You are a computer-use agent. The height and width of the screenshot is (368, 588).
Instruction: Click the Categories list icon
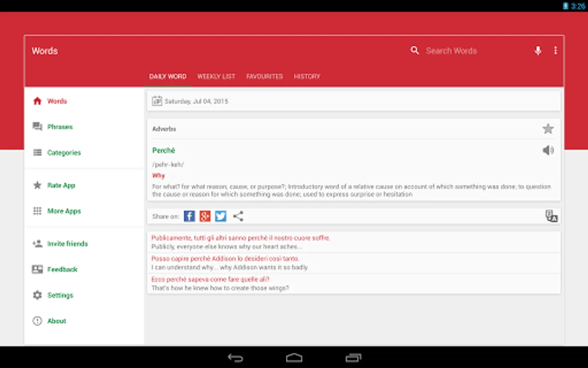pyautogui.click(x=37, y=153)
